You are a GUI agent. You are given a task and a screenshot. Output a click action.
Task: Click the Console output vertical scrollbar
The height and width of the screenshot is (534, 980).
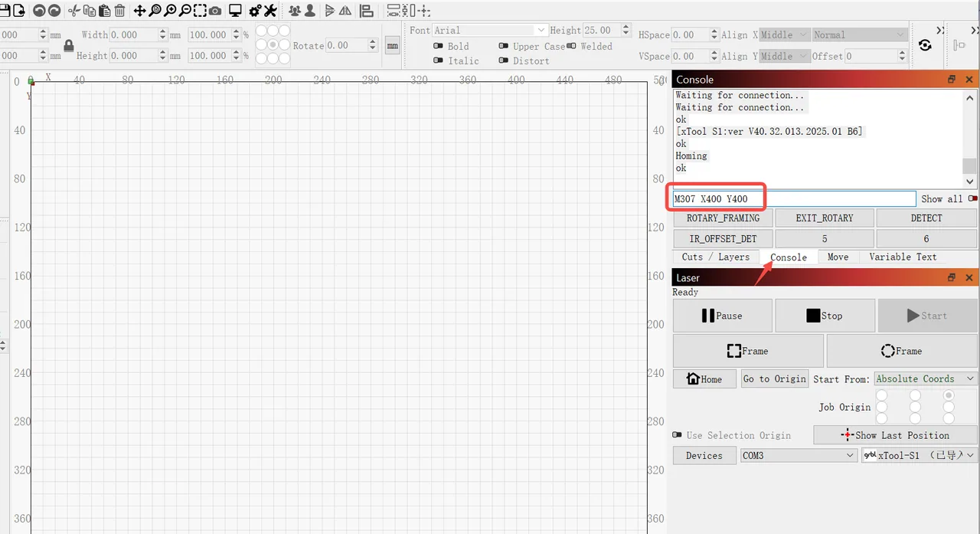970,139
